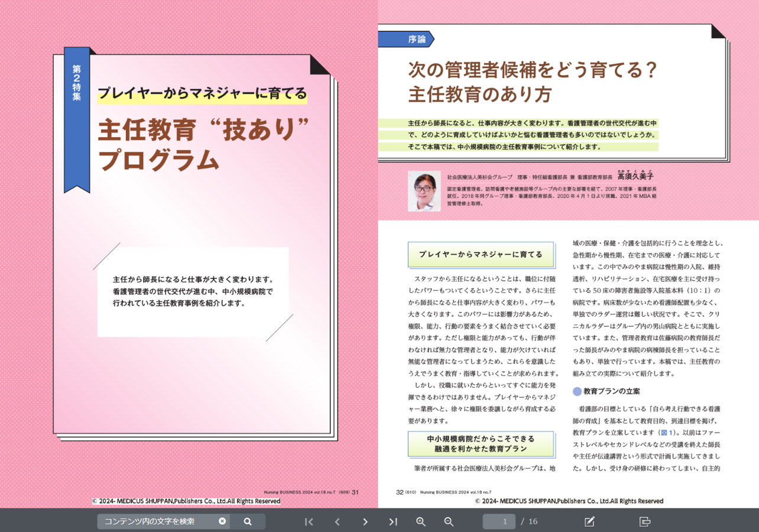This screenshot has width=759, height=532.
Task: Click the left page MEDICUS SHUPPAN copyright notice
Action: 186,501
